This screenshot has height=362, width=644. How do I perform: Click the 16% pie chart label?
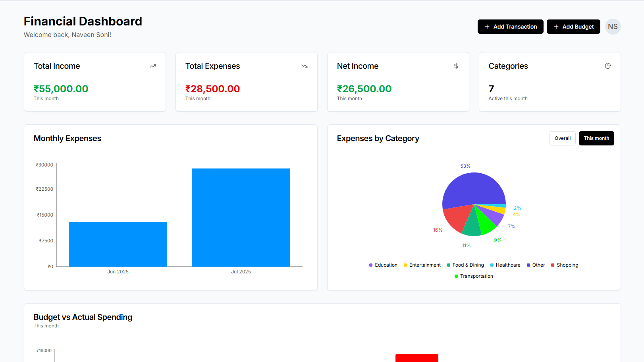click(x=438, y=230)
